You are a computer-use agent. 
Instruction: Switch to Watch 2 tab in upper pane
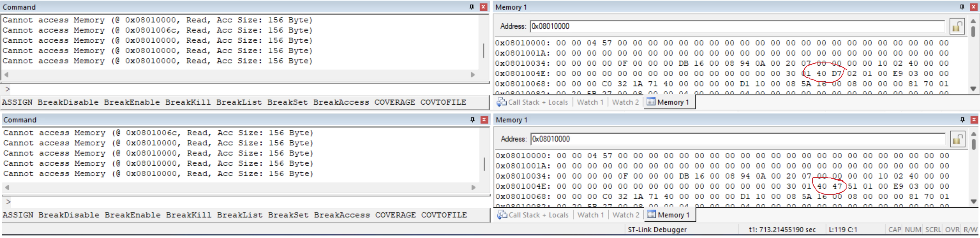point(625,102)
